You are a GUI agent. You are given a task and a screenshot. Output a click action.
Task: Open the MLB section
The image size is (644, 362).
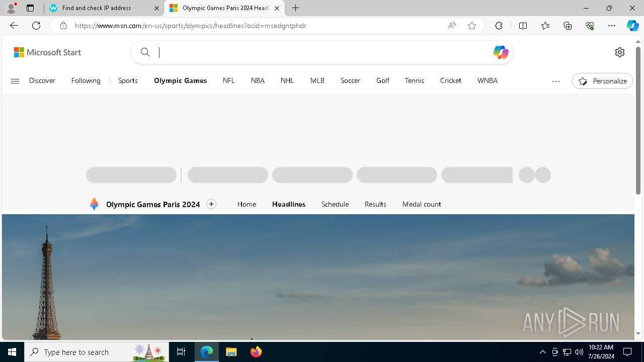point(317,80)
